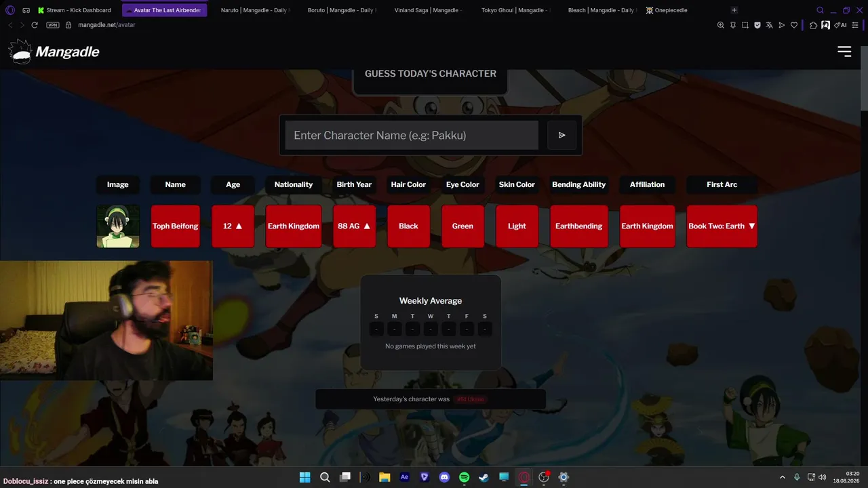This screenshot has height=488, width=868.
Task: Click the age 12 result tile
Action: tap(233, 226)
